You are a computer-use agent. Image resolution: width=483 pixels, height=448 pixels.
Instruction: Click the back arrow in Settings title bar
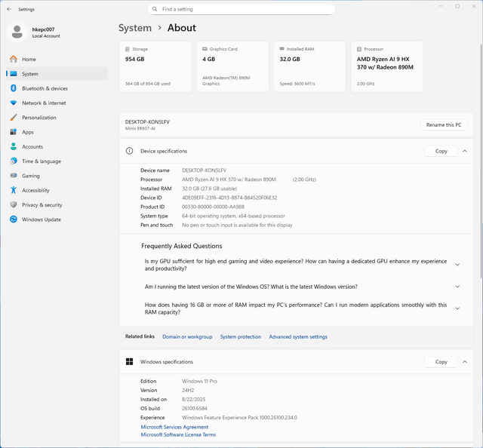coord(9,9)
